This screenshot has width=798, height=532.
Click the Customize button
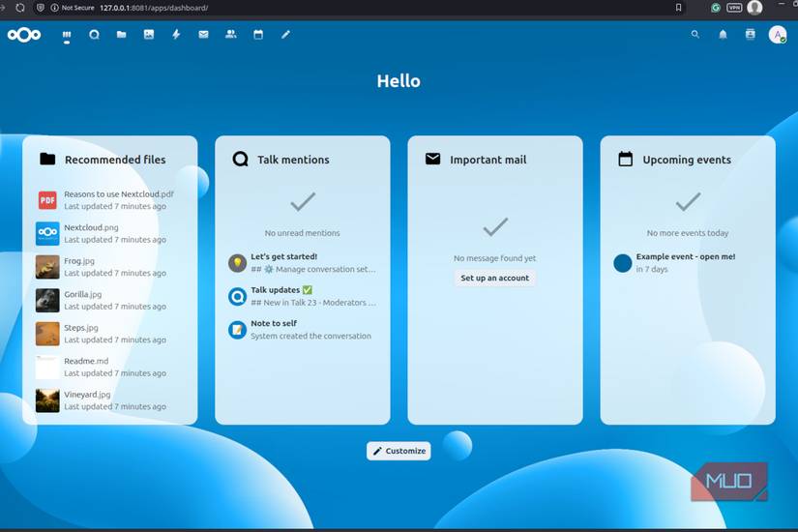399,451
